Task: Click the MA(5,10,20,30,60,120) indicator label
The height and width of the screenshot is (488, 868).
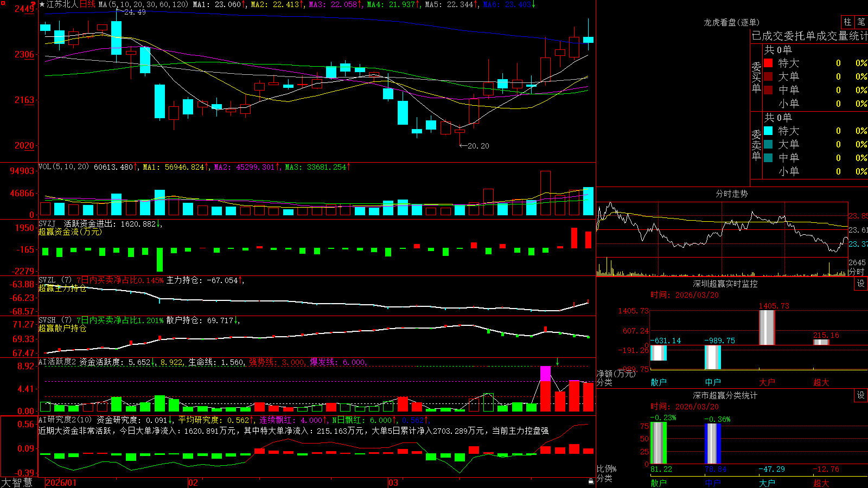Action: pos(144,4)
